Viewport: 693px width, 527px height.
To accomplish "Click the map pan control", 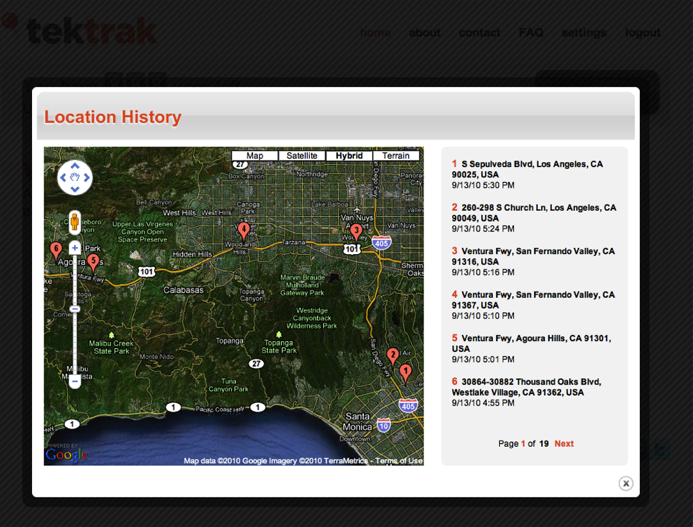I will point(75,178).
